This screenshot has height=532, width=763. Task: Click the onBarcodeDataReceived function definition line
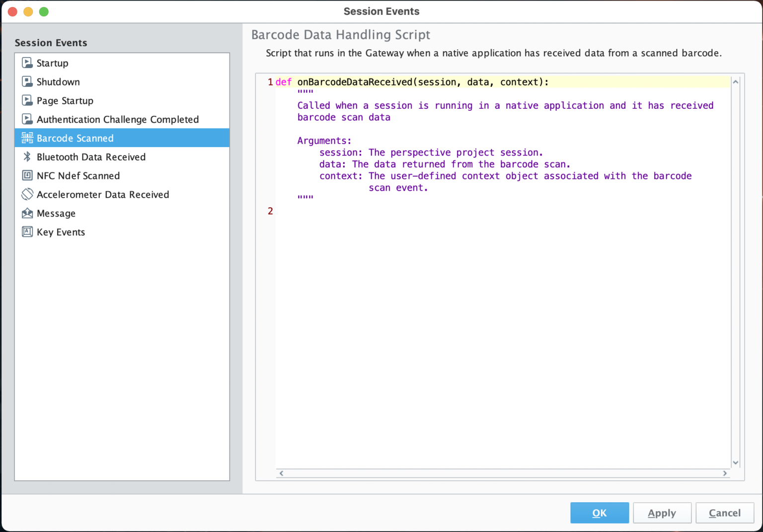[x=422, y=82]
